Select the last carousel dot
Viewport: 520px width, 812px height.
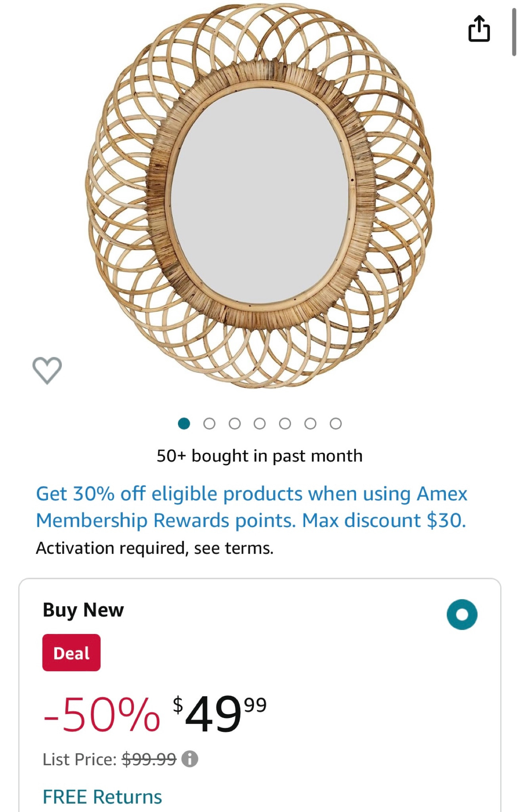point(335,423)
